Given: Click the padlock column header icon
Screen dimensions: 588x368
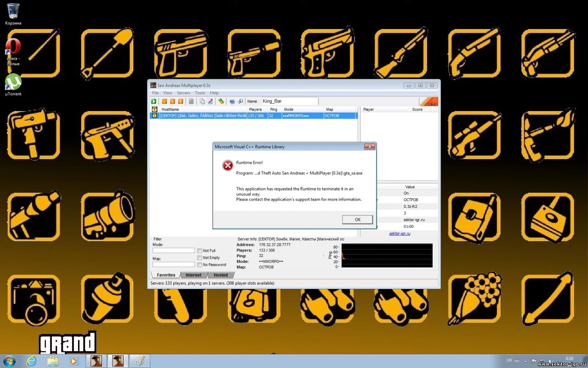Looking at the screenshot, I should point(155,109).
